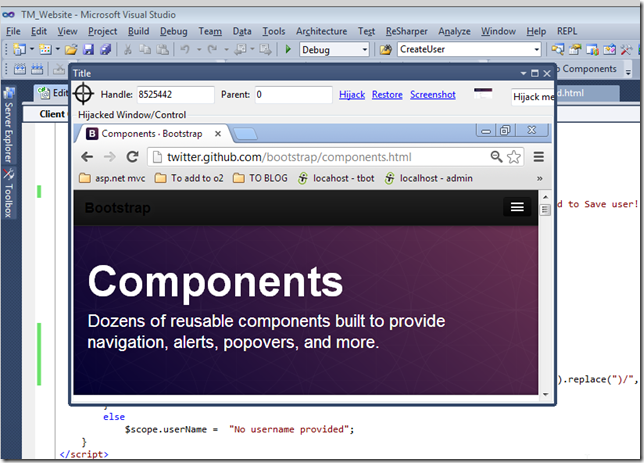Open the Chrome hamburger menu
This screenshot has width=644, height=463.
[538, 157]
